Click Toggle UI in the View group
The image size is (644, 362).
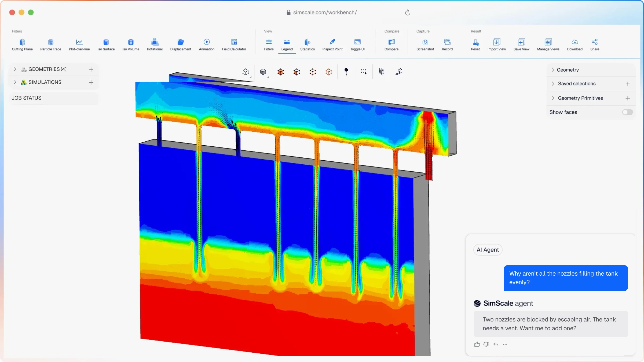coord(357,45)
